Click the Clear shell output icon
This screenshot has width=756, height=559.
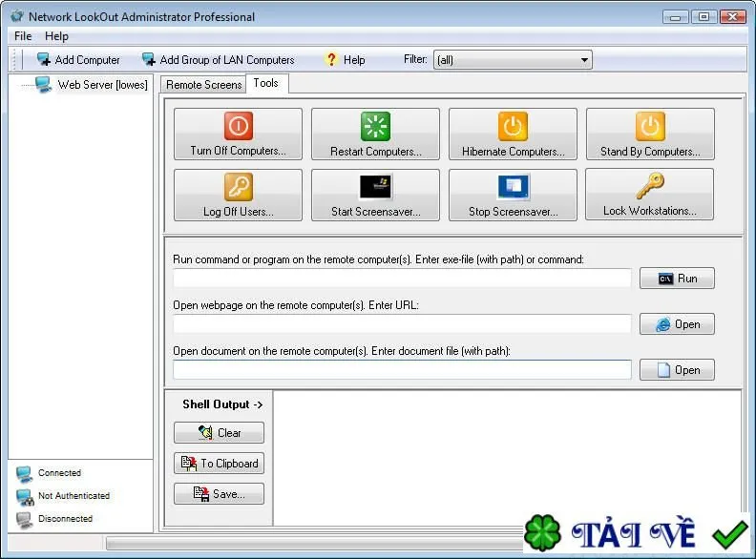pos(205,432)
